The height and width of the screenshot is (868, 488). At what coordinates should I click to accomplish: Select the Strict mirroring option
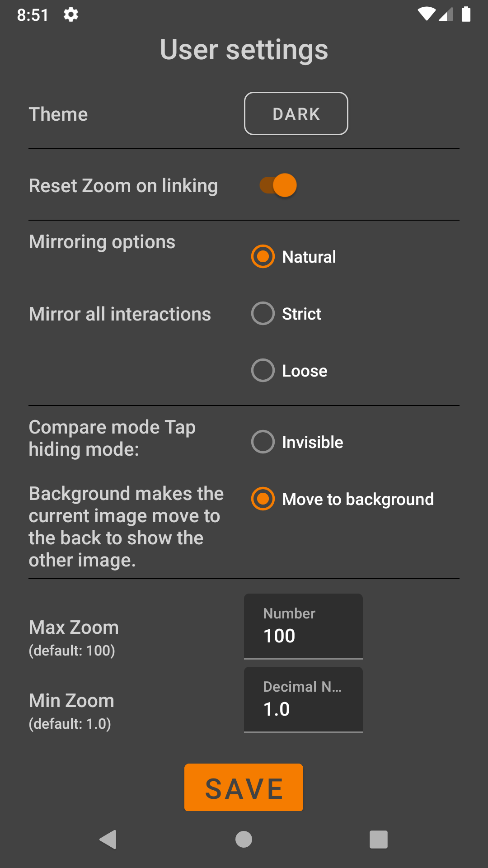(x=263, y=314)
